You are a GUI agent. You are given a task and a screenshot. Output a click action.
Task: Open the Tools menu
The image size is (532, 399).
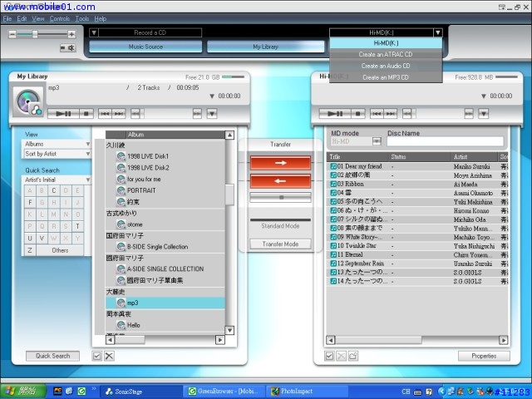pyautogui.click(x=82, y=18)
